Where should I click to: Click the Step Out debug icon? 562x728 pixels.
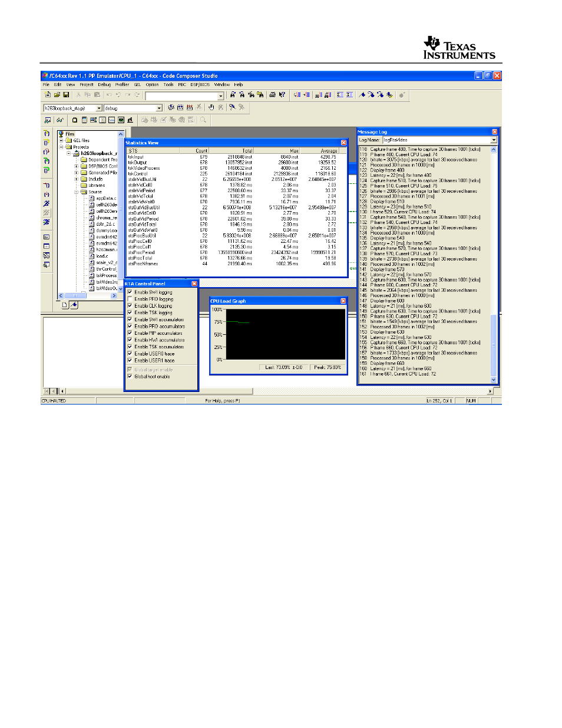(47, 151)
